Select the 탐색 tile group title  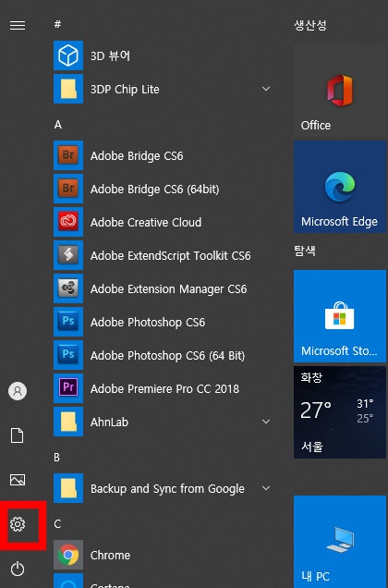(x=305, y=251)
